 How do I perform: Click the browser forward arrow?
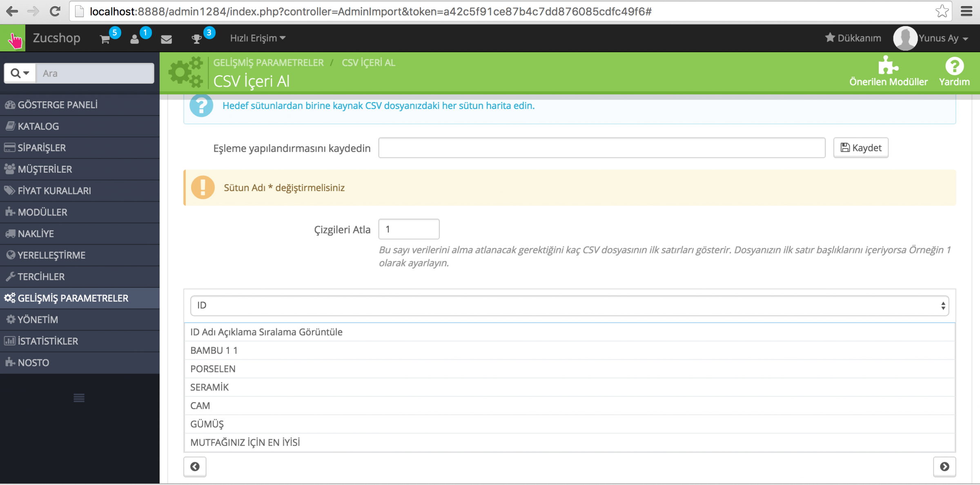33,11
